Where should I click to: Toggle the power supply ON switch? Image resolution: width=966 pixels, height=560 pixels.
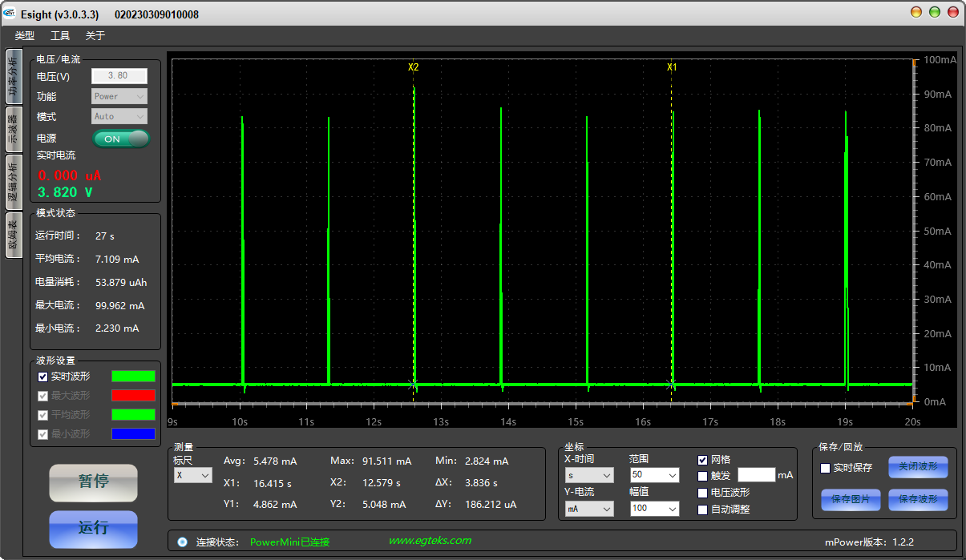(121, 139)
